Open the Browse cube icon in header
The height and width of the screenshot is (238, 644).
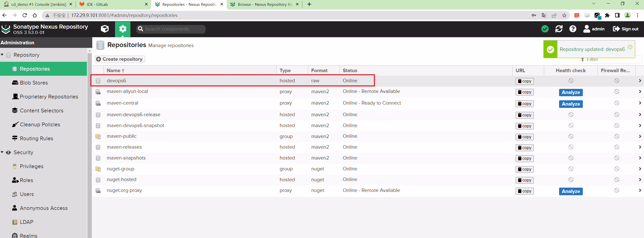pyautogui.click(x=105, y=29)
